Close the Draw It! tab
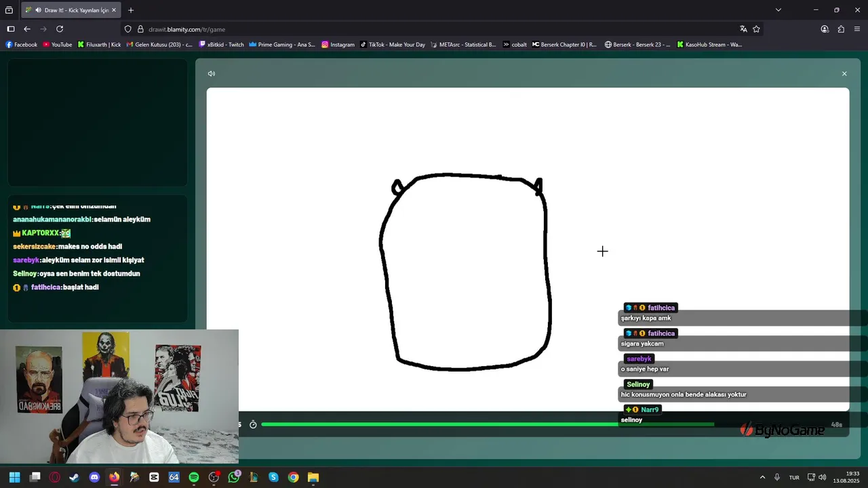 [114, 10]
